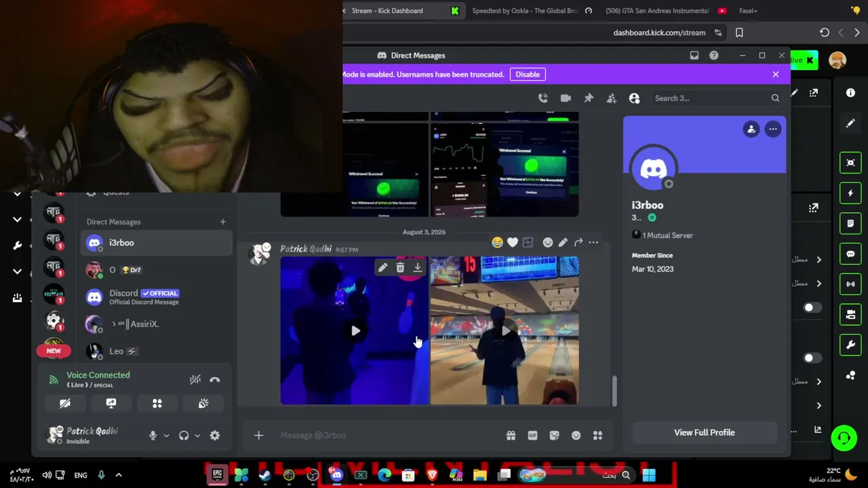This screenshot has height=488, width=868.
Task: Open Discord help icon in title bar
Action: [x=714, y=56]
